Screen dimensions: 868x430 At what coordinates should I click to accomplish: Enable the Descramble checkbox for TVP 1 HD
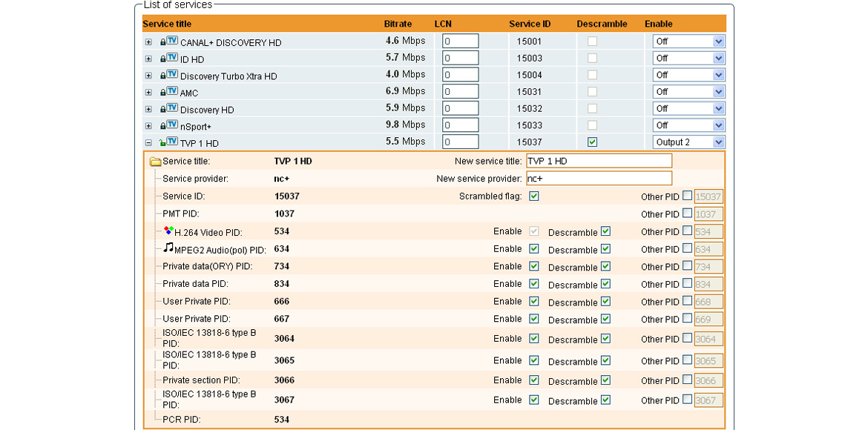[591, 141]
